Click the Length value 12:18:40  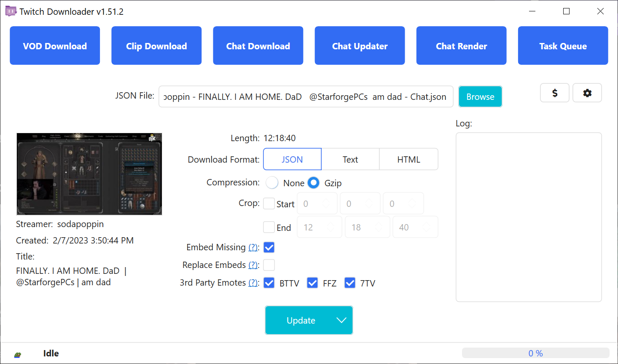coord(279,138)
